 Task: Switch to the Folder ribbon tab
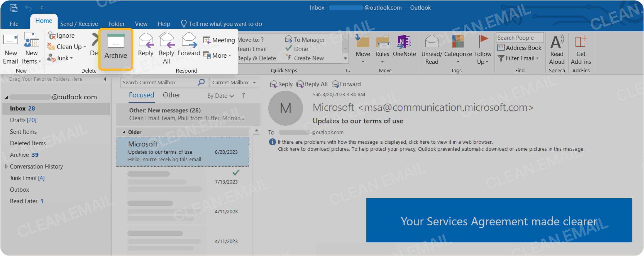[116, 23]
